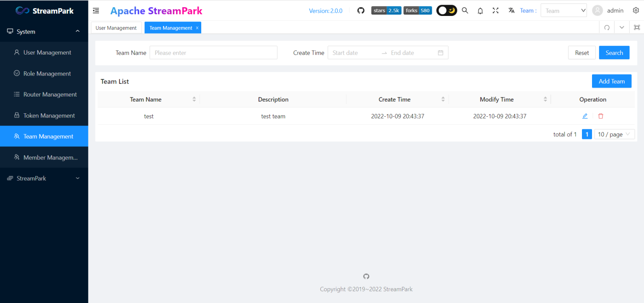The height and width of the screenshot is (303, 644).
Task: Open the tab options chevron dropdown
Action: pos(622,28)
